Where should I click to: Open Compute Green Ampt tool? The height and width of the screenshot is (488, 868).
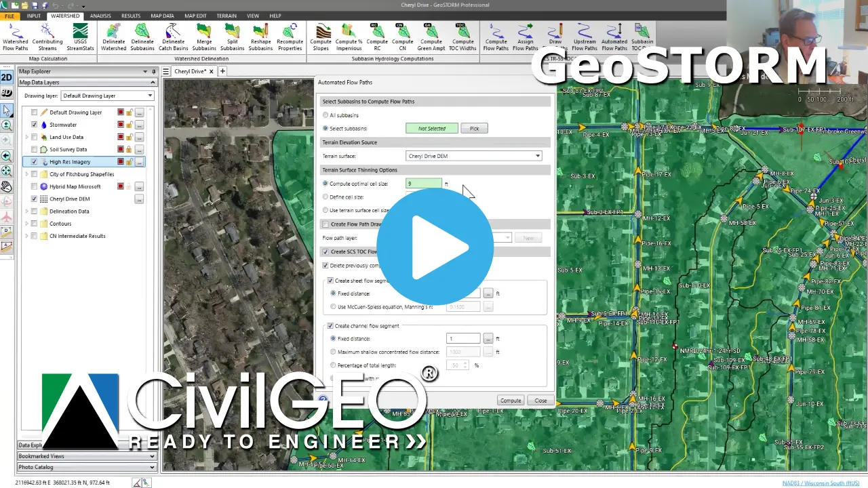(x=431, y=37)
